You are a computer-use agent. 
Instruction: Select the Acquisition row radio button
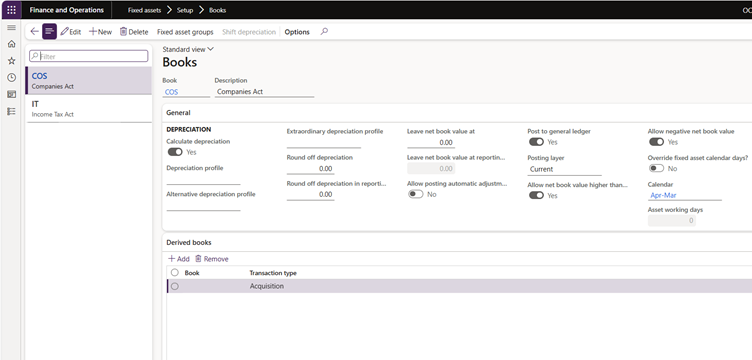[175, 286]
